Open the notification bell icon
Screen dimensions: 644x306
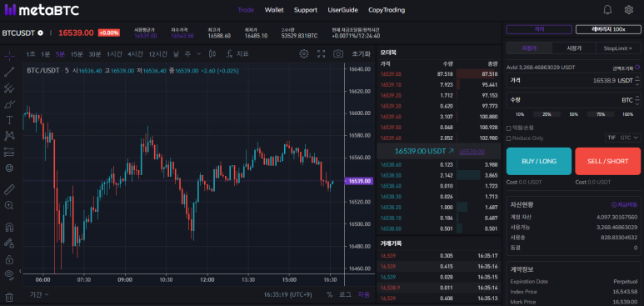point(607,10)
